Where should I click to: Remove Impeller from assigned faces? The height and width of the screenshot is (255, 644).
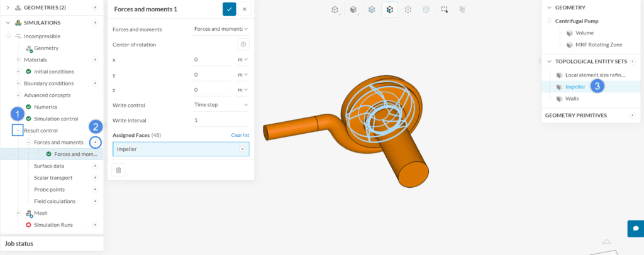[242, 149]
